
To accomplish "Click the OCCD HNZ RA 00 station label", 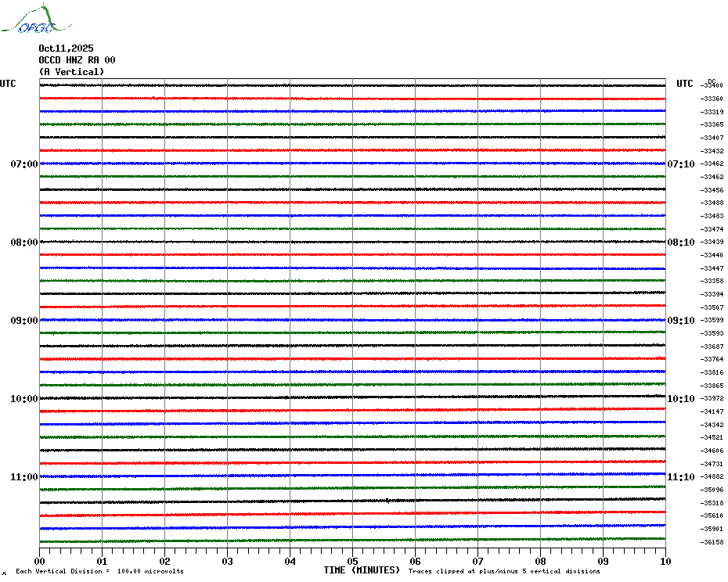I will [77, 60].
